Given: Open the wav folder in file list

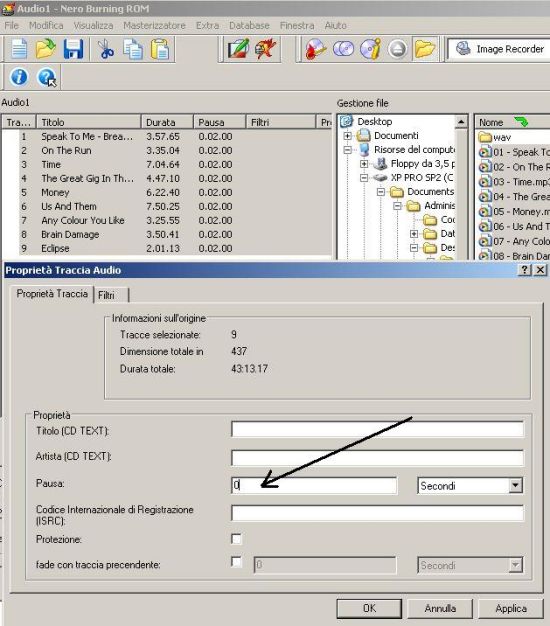Looking at the screenshot, I should pos(494,137).
